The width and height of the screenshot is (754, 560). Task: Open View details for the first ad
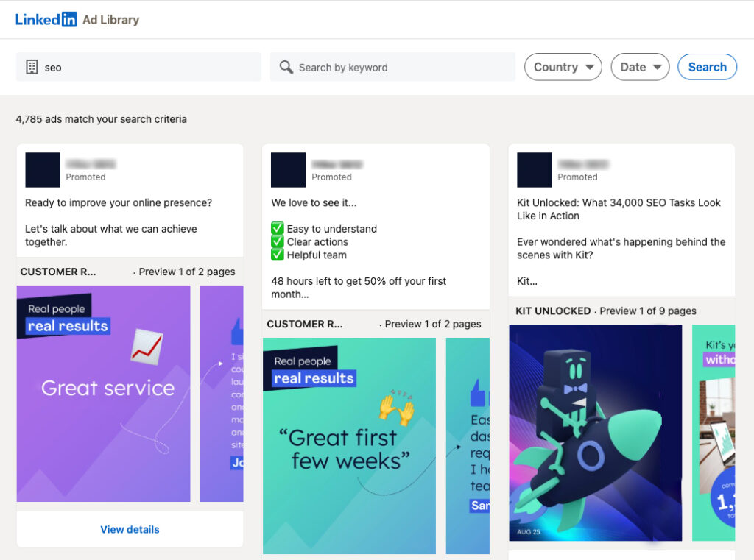coord(130,529)
